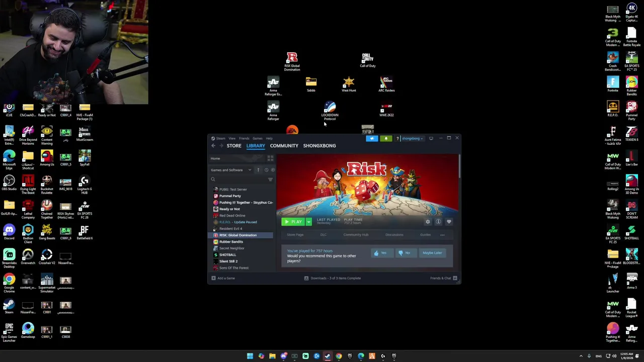Click the Windows Start button

pyautogui.click(x=250, y=356)
